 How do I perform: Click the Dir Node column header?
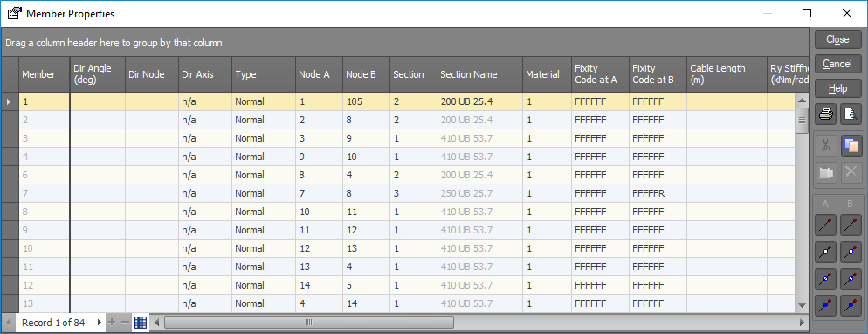pyautogui.click(x=152, y=74)
